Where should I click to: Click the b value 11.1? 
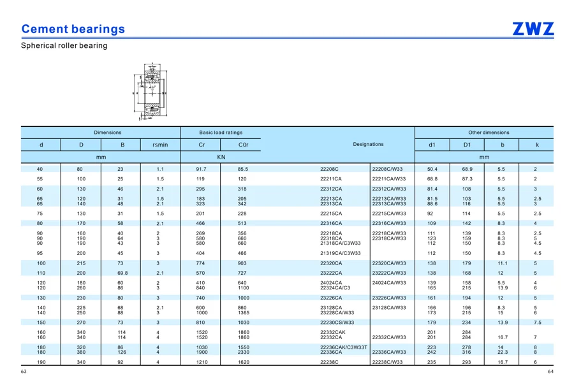[503, 263]
